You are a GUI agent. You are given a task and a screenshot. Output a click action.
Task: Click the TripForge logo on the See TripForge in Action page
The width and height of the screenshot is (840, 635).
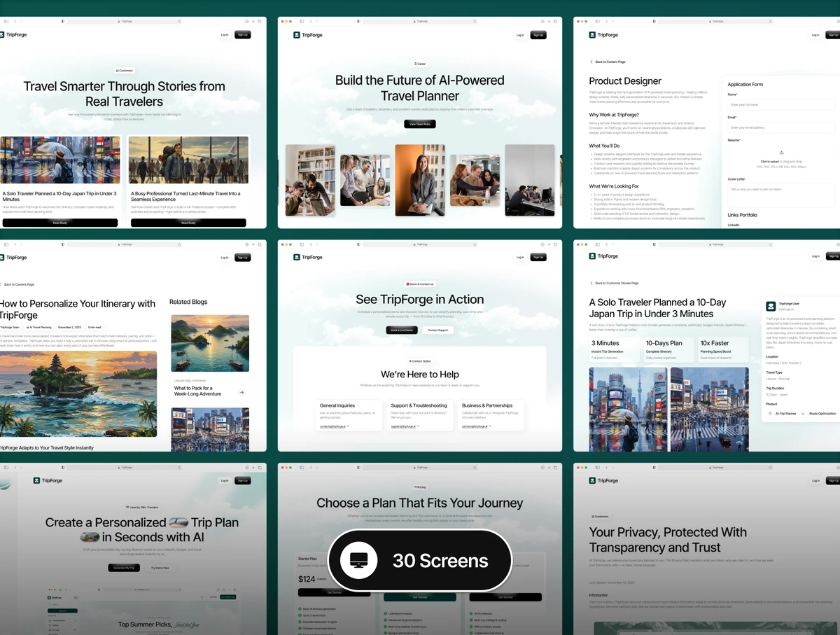click(308, 257)
